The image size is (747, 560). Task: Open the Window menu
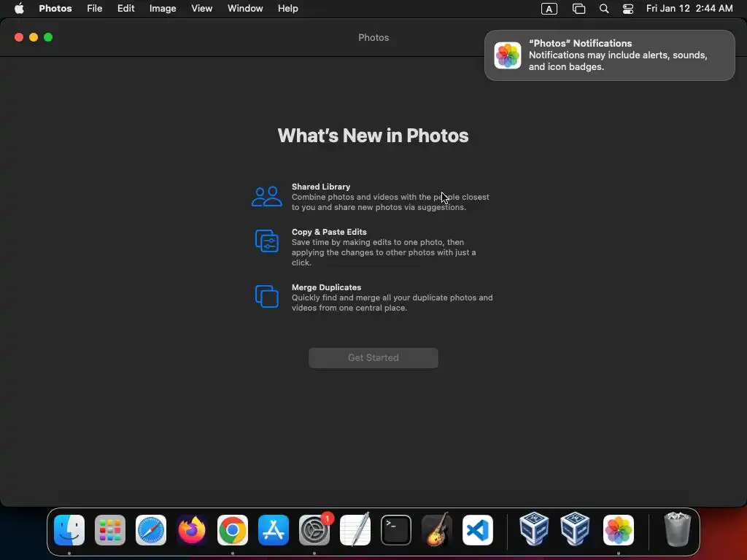(x=245, y=9)
